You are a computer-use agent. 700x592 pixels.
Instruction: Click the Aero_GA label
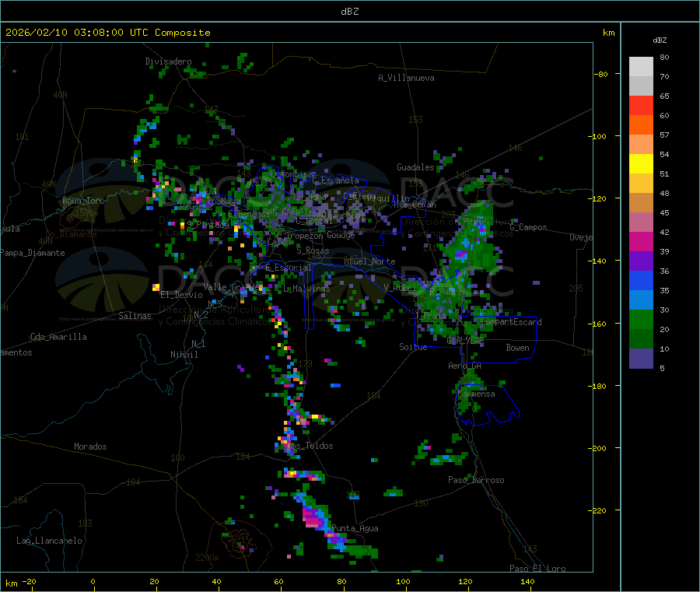tap(464, 366)
